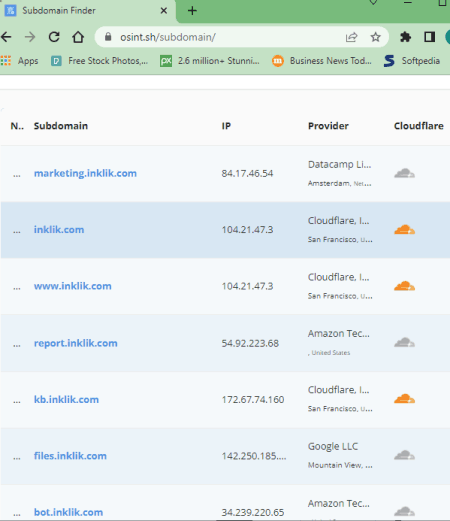Click Amazon Tec... provider in report.inklik.com row
This screenshot has width=450, height=521.
(x=339, y=334)
